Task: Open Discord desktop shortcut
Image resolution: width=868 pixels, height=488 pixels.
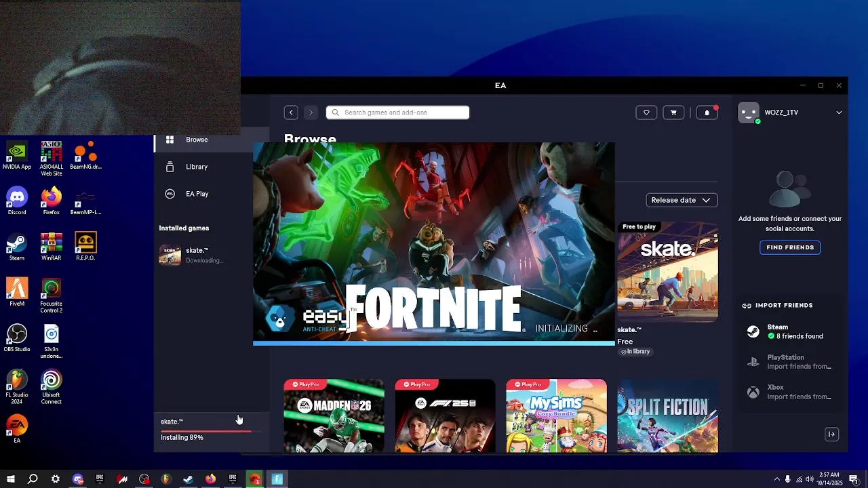Action: point(17,201)
